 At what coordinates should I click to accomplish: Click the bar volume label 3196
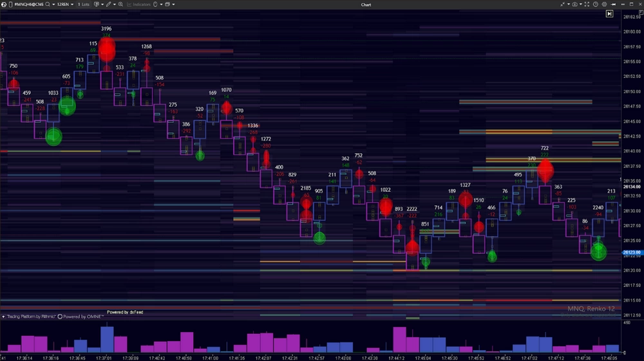pyautogui.click(x=106, y=29)
